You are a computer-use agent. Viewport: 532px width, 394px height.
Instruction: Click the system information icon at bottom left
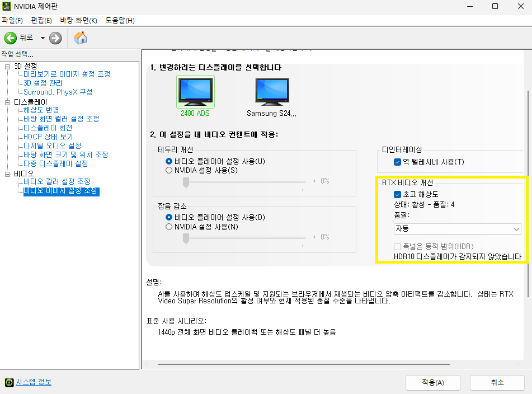pos(9,382)
